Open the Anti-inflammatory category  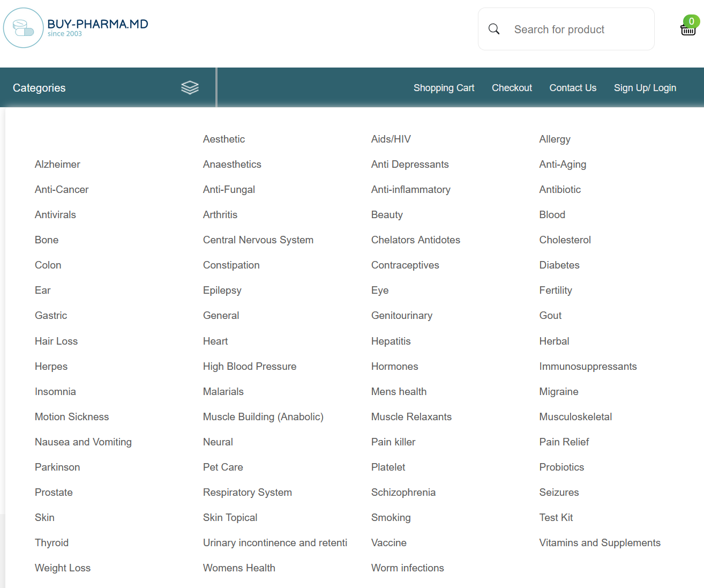coord(411,190)
